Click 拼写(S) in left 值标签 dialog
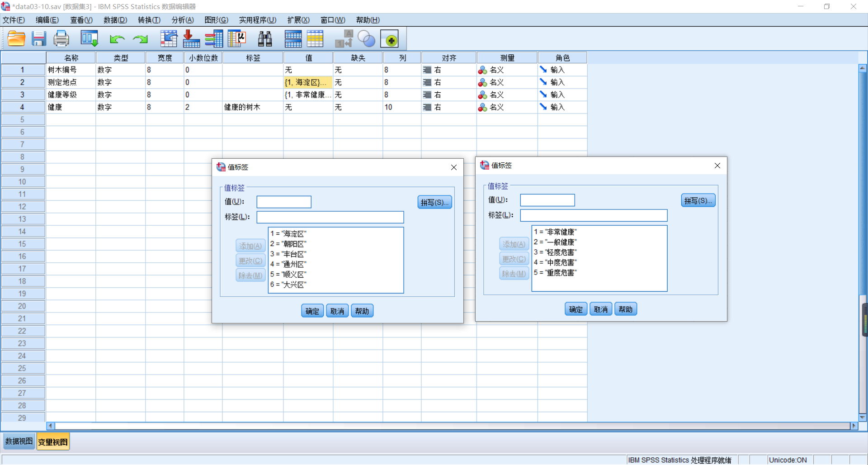 (434, 202)
